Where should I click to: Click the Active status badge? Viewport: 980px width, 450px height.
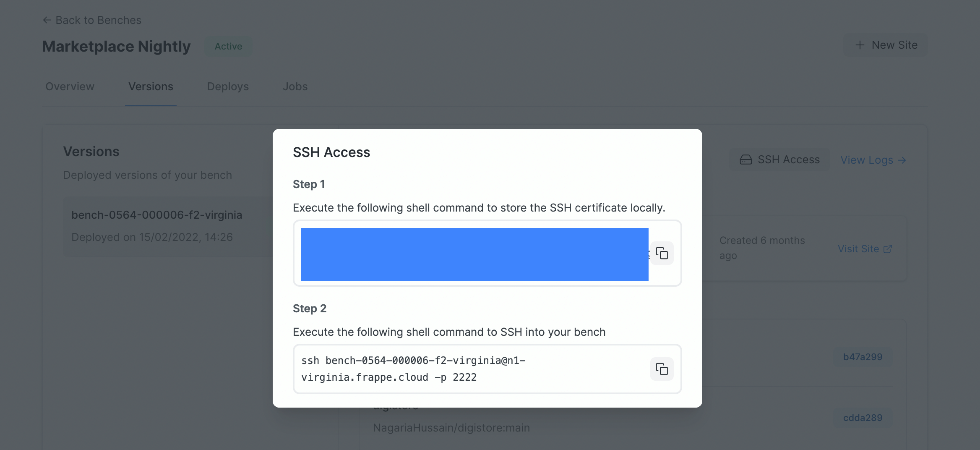pos(228,46)
